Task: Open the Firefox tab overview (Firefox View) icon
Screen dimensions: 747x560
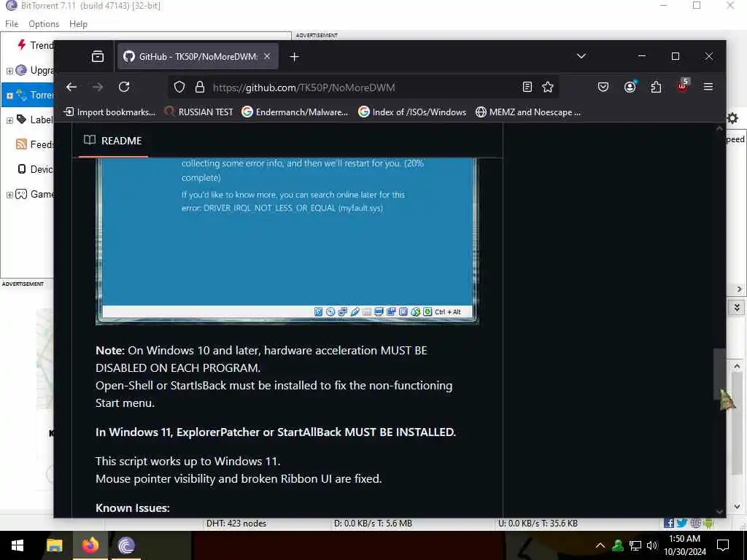Action: (98, 57)
